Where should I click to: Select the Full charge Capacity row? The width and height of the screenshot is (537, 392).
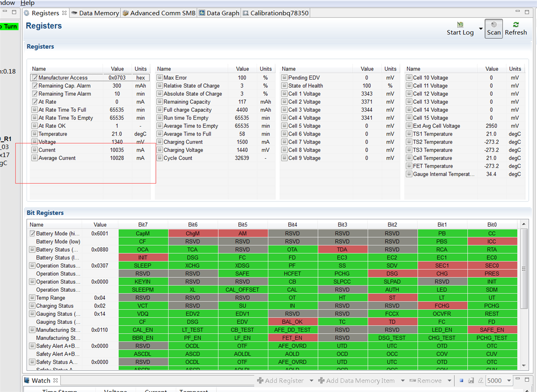pos(215,110)
